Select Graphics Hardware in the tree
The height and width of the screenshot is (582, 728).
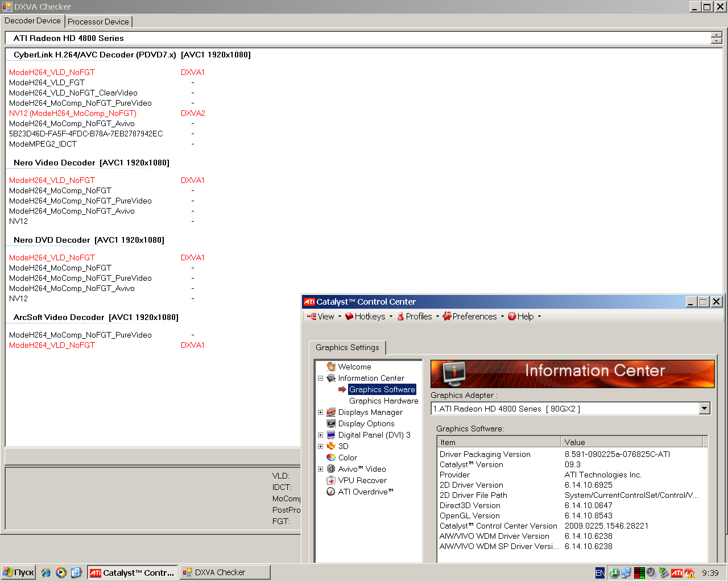point(383,401)
